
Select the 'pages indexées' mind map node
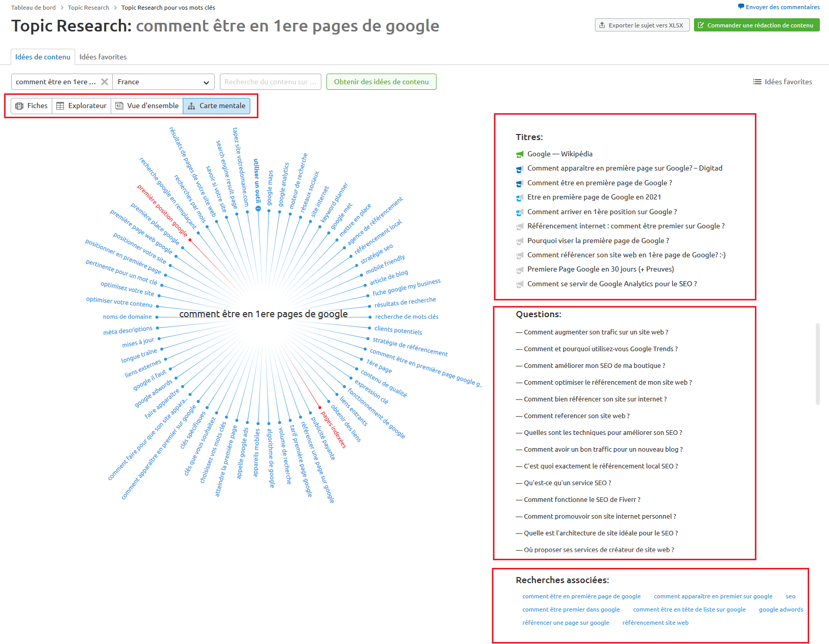333,429
